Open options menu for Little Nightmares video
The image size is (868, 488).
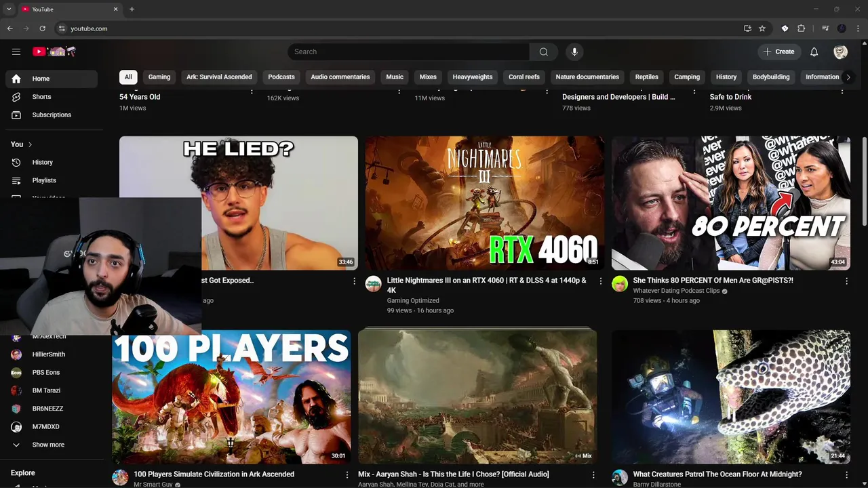tap(600, 281)
